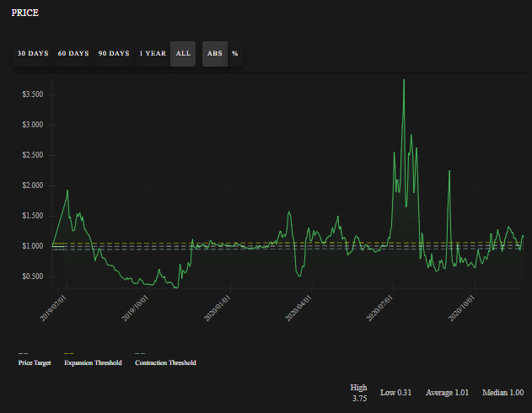
Task: Click the gray Price Target dash swatch
Action: [x=23, y=353]
